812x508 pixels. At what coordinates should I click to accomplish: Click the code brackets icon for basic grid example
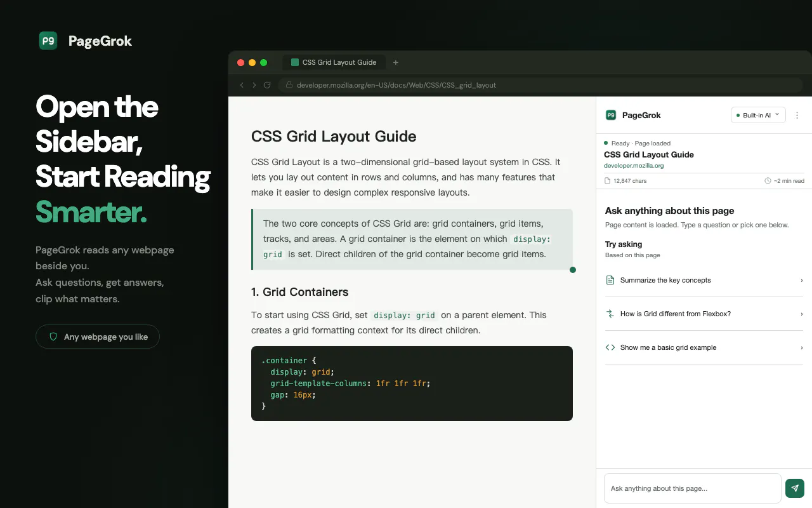point(610,347)
